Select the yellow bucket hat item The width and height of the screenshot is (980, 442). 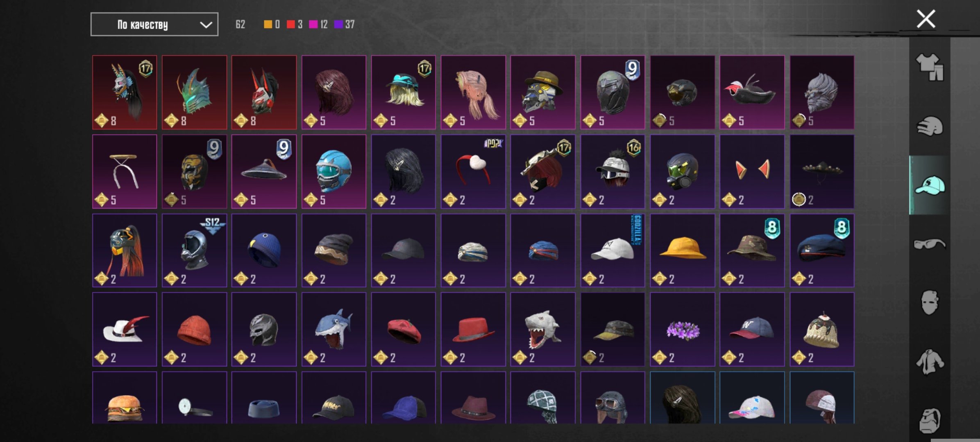(683, 250)
